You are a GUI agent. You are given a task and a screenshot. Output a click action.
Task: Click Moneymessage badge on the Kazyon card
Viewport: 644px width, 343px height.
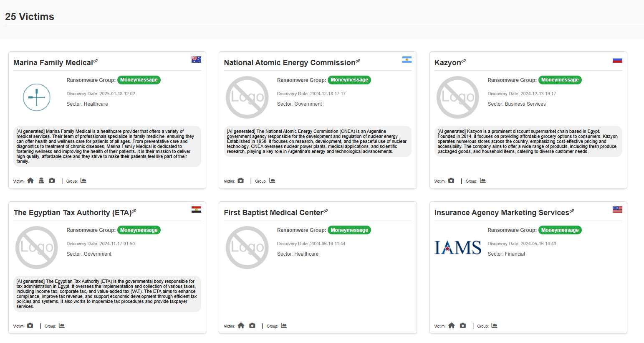click(560, 80)
